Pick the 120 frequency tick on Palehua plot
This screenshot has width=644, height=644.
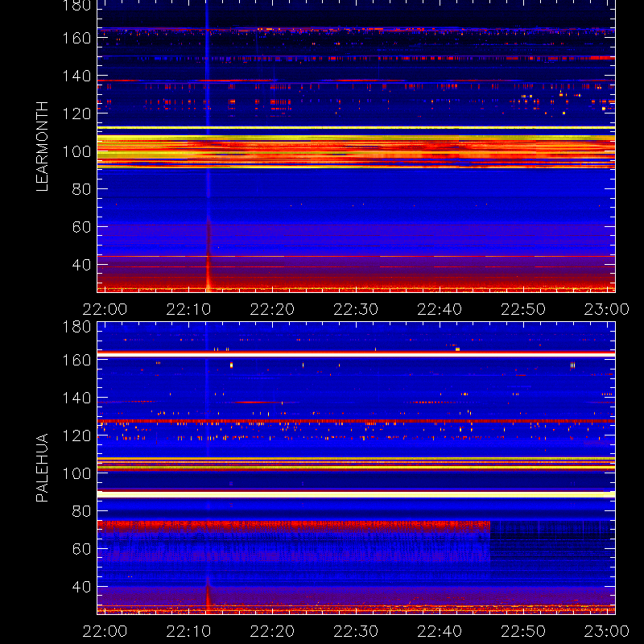(76, 436)
